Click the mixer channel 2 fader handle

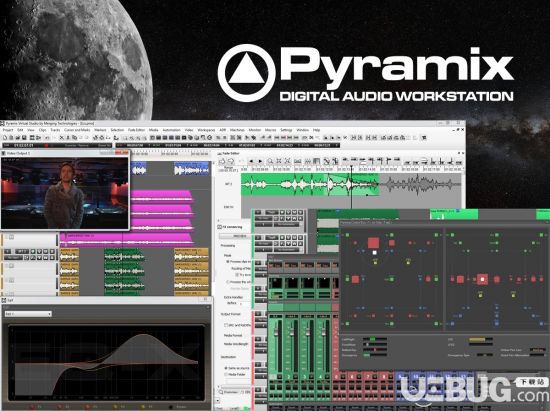tap(291, 331)
